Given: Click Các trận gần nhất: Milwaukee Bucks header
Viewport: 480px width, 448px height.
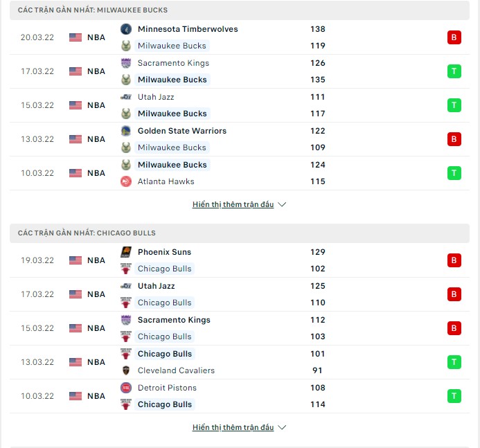Looking at the screenshot, I should [93, 10].
